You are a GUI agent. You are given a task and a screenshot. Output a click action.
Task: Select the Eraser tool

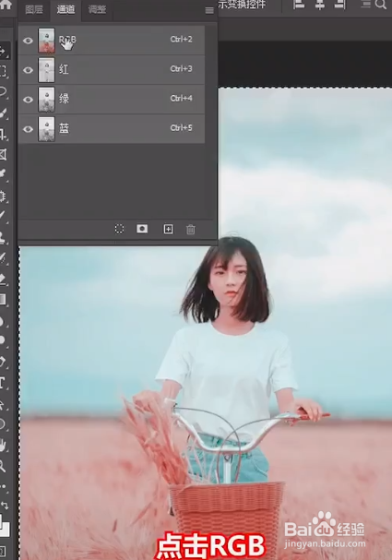[2, 279]
